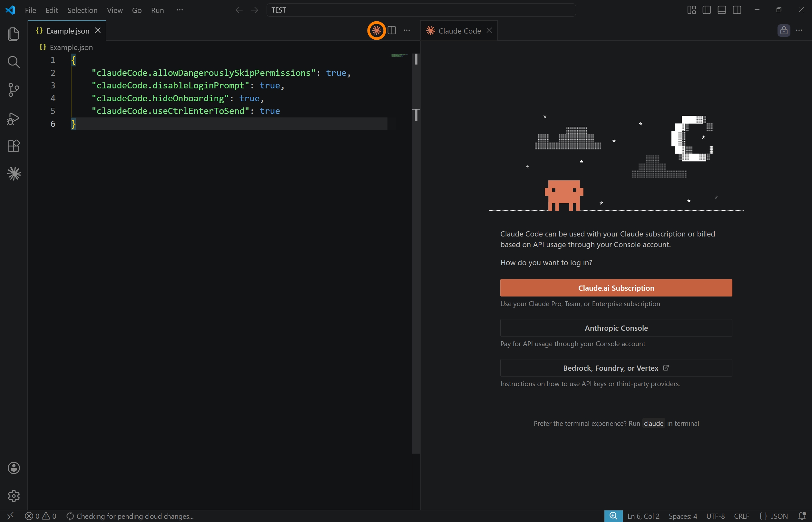Open the notifications bell
This screenshot has width=812, height=522.
click(802, 516)
